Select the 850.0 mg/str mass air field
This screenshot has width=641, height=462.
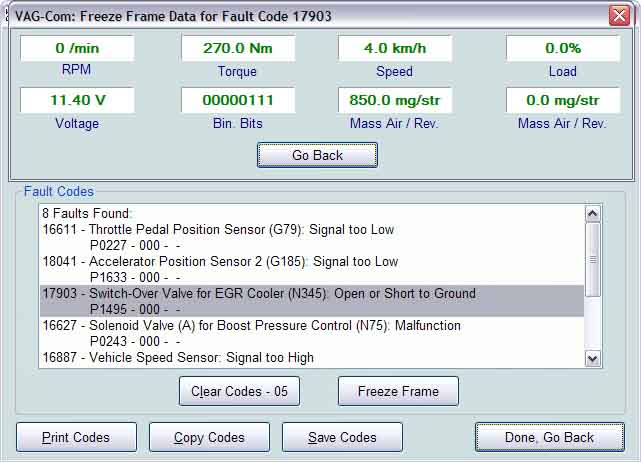pyautogui.click(x=395, y=100)
